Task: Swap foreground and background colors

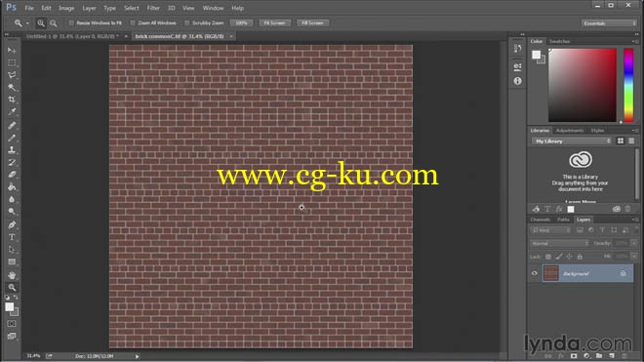Action: point(16,297)
